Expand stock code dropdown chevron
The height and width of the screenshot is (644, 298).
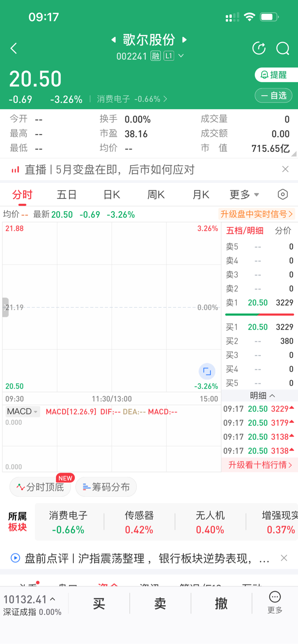[x=181, y=56]
